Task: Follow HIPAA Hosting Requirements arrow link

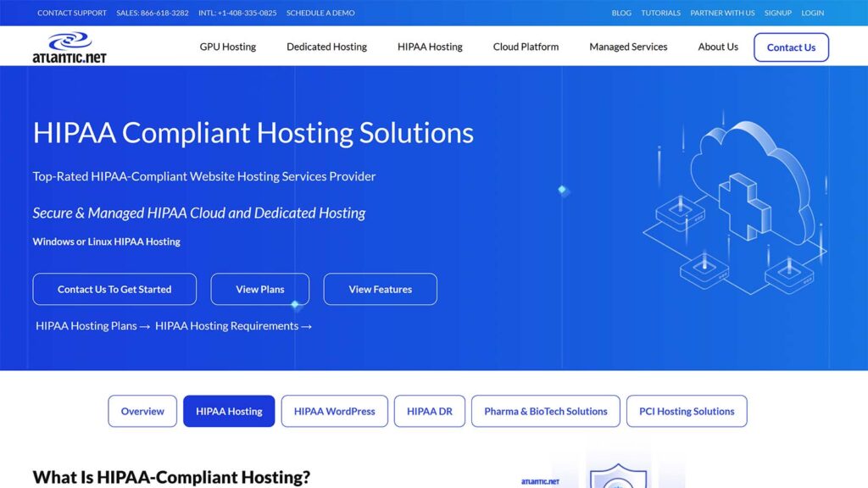Action: click(233, 326)
